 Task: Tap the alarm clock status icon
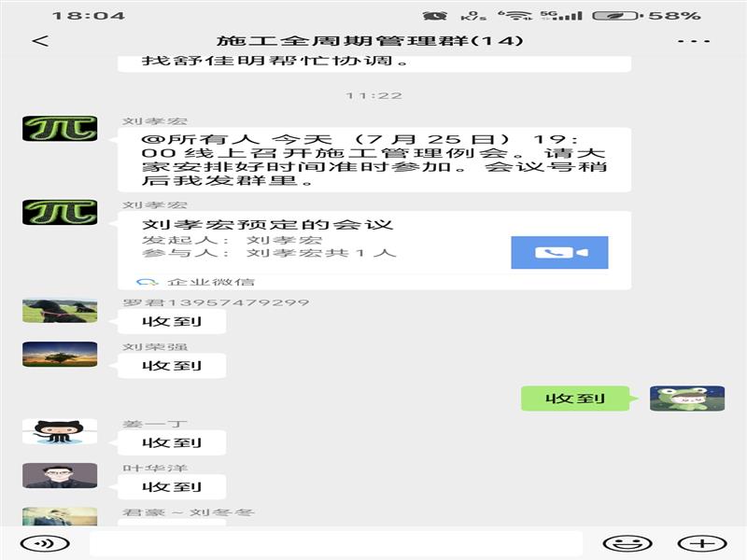(434, 16)
